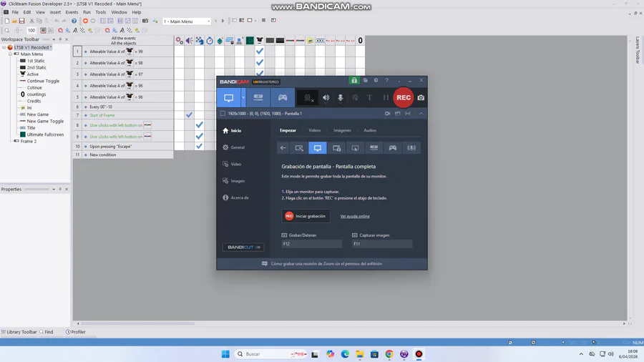Open Workspace Toolbar panel dropdown arrow
Screen dimensions: 644x362
click(x=54, y=39)
